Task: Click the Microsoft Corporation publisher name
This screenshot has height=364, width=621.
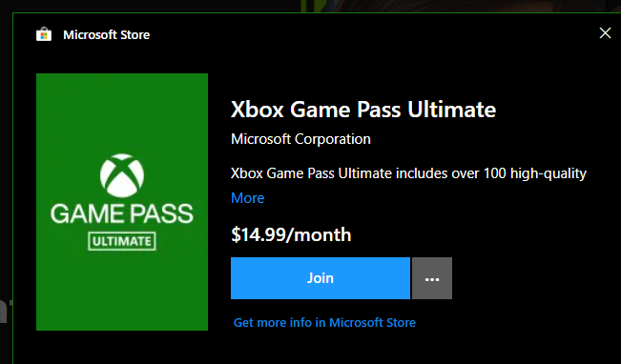Action: 300,139
